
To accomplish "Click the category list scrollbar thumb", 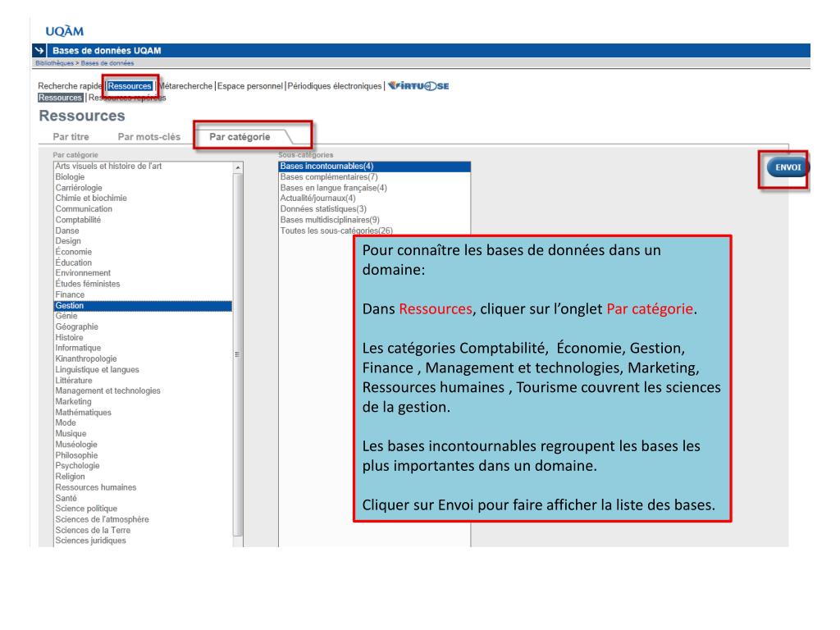I will [x=238, y=354].
